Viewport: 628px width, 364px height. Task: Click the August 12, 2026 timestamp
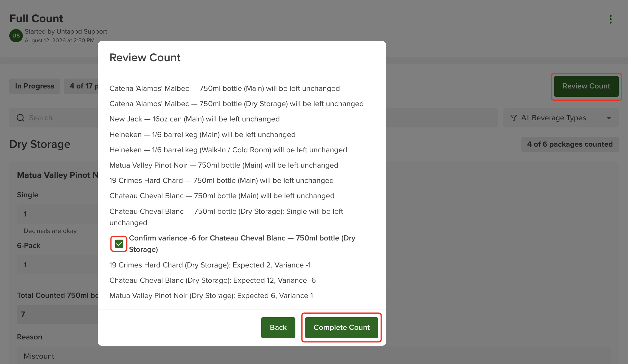pyautogui.click(x=59, y=40)
